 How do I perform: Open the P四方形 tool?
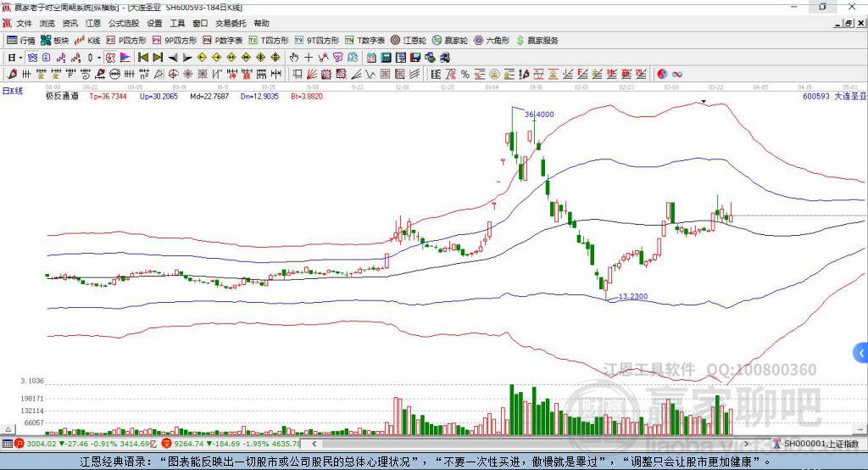(x=126, y=41)
